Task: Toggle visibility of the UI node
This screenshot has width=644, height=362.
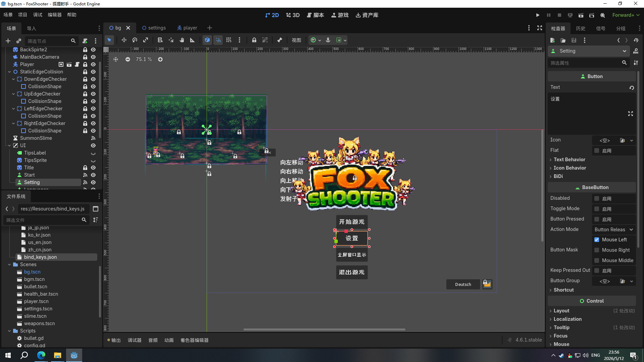Action: coord(93,145)
